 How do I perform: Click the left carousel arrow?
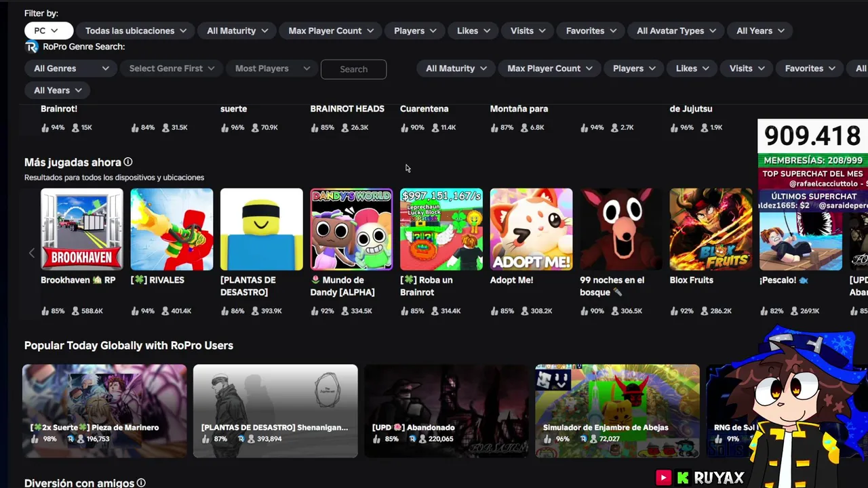tap(31, 253)
